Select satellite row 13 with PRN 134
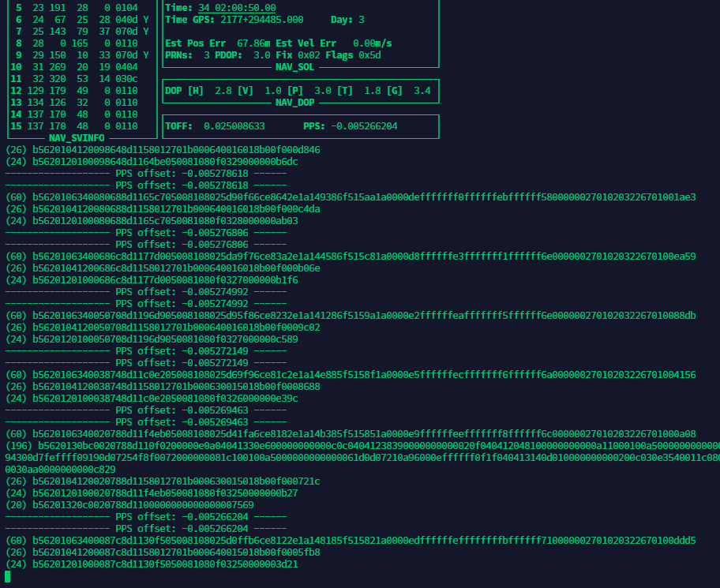Screen dimensions: 720x588 click(74, 103)
